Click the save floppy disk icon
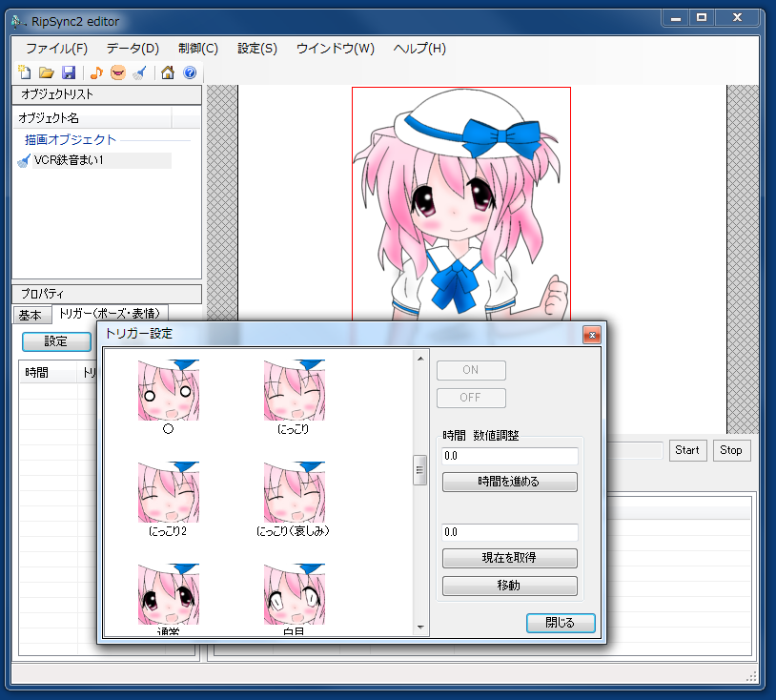Viewport: 776px width, 700px height. click(x=69, y=72)
